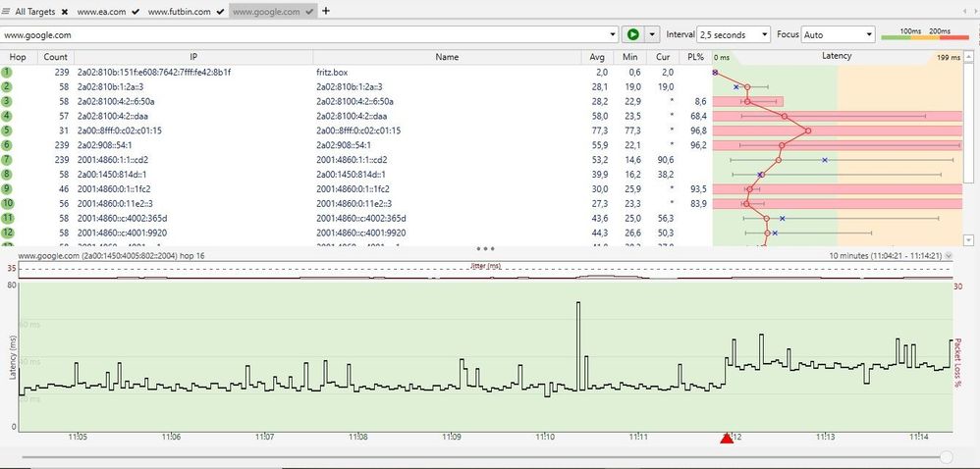Click the Name column header
The height and width of the screenshot is (469, 980).
(x=447, y=57)
